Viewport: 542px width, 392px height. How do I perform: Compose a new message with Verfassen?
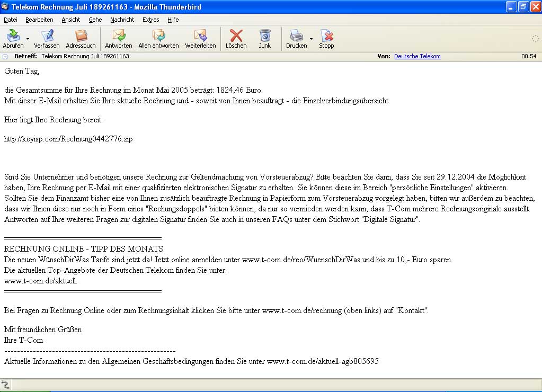point(47,38)
